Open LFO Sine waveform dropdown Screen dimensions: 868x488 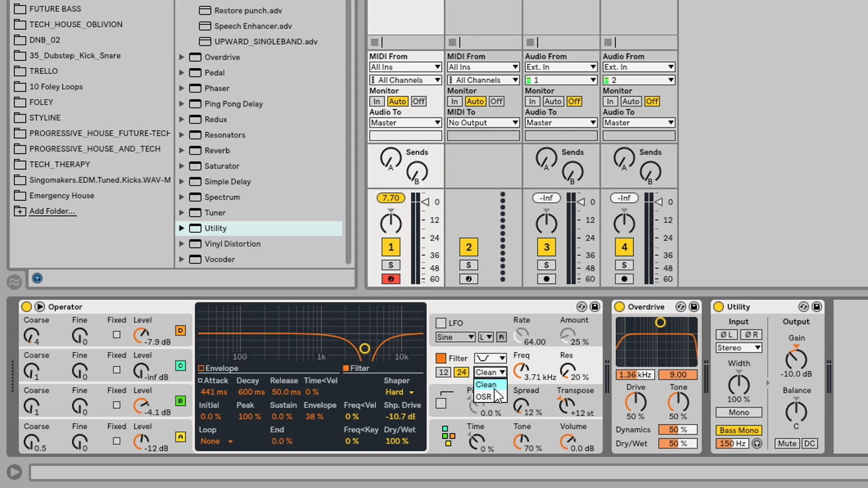(455, 337)
